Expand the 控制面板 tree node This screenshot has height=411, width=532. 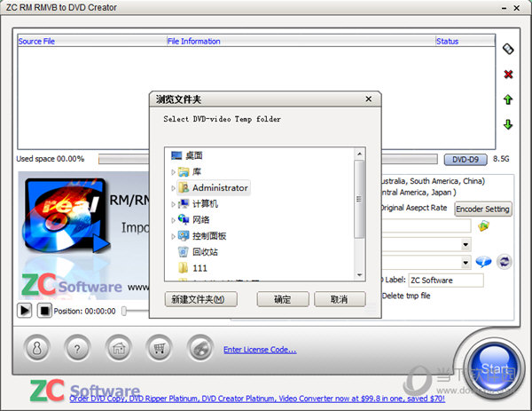pos(173,236)
